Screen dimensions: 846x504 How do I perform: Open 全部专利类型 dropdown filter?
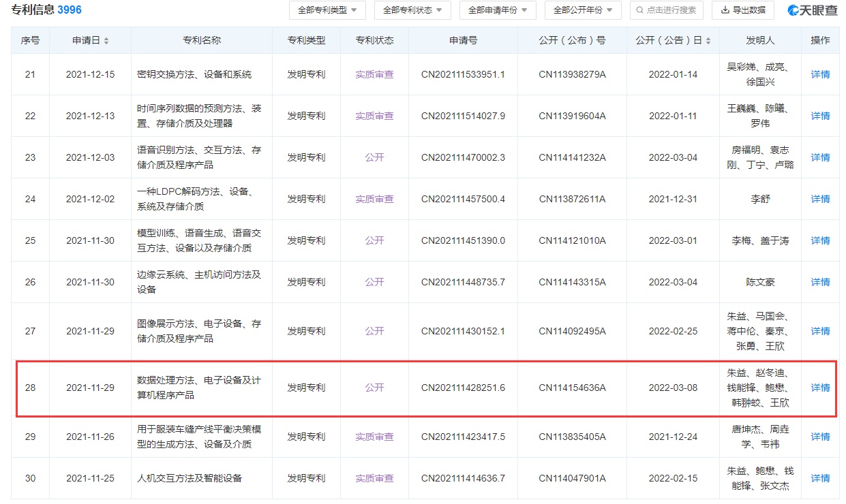(x=327, y=10)
